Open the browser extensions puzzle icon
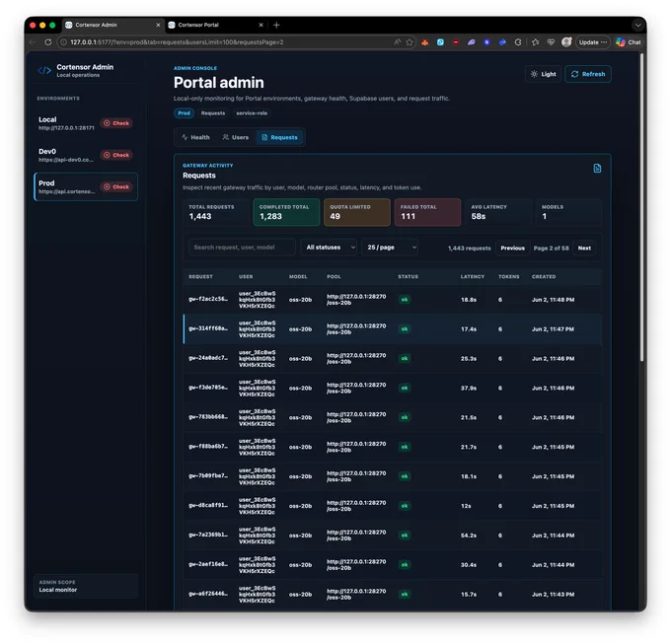671x644 pixels. (518, 41)
